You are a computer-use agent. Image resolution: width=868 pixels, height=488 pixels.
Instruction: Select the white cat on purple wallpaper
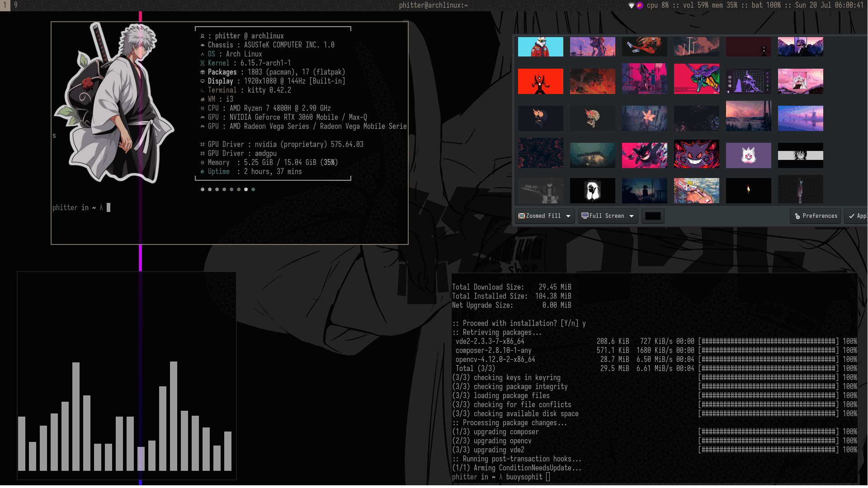coord(748,155)
